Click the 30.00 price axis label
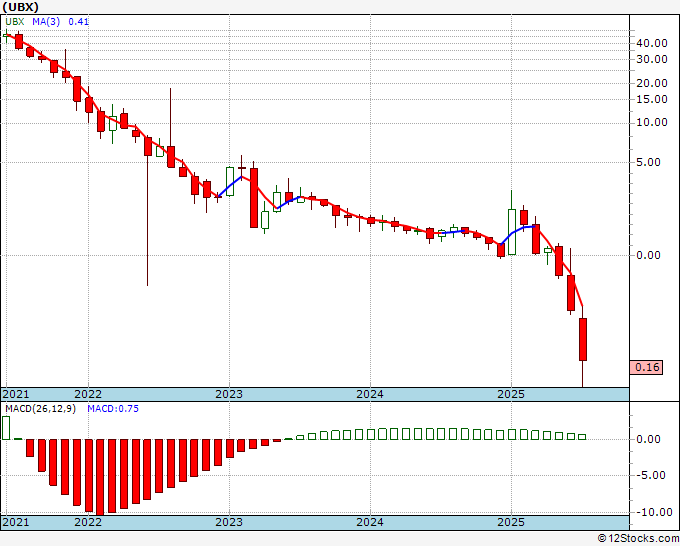This screenshot has height=546, width=680. click(x=652, y=59)
